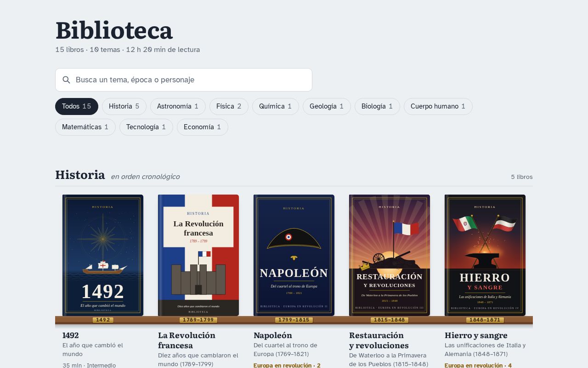
Task: Choose the Economía filter chip
Action: (x=203, y=127)
